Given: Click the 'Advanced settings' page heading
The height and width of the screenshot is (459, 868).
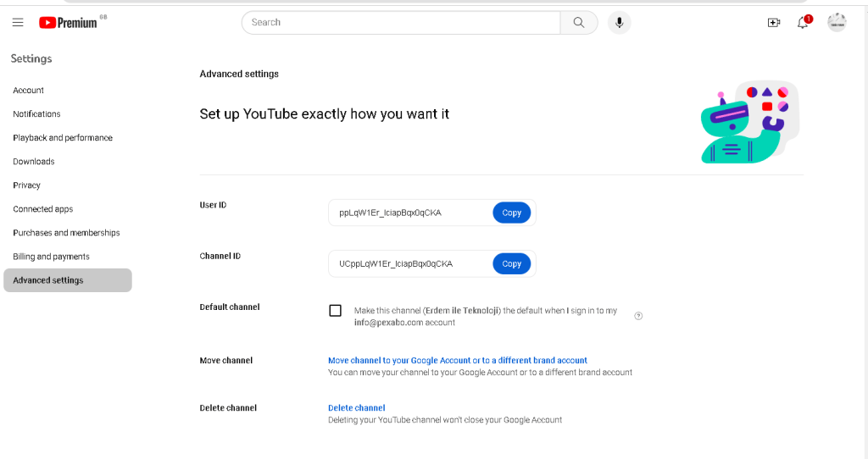Looking at the screenshot, I should pos(239,75).
